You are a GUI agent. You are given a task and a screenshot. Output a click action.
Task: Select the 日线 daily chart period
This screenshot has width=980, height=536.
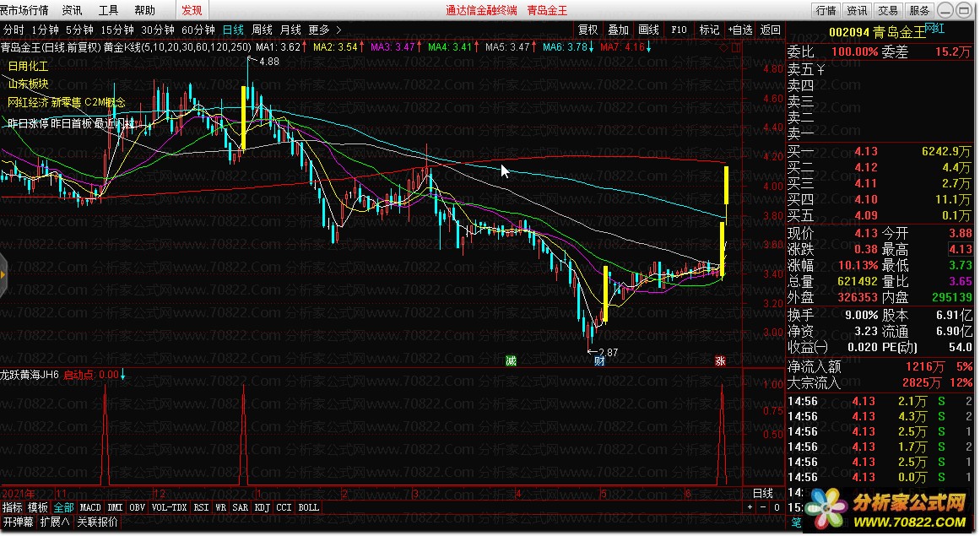click(x=233, y=30)
